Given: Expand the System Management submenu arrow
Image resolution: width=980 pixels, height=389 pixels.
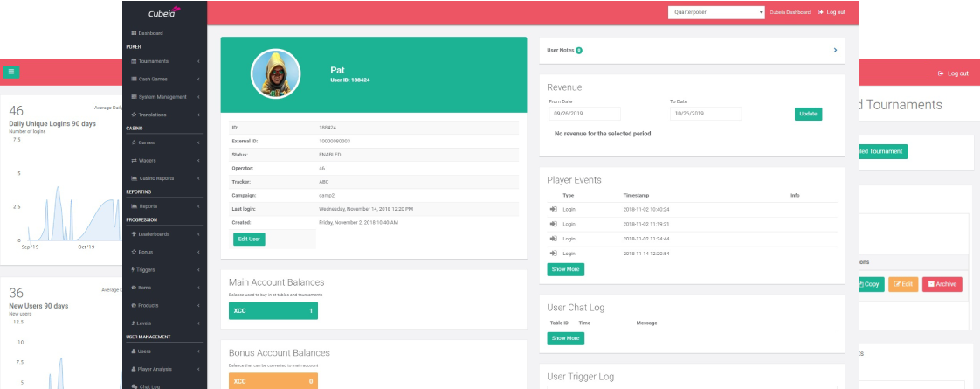Looking at the screenshot, I should click(x=198, y=97).
